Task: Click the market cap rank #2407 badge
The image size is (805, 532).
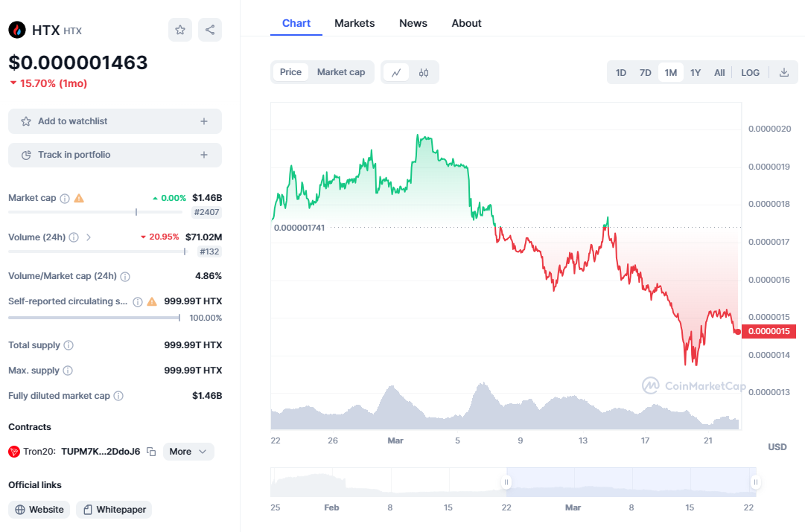Action: click(206, 212)
